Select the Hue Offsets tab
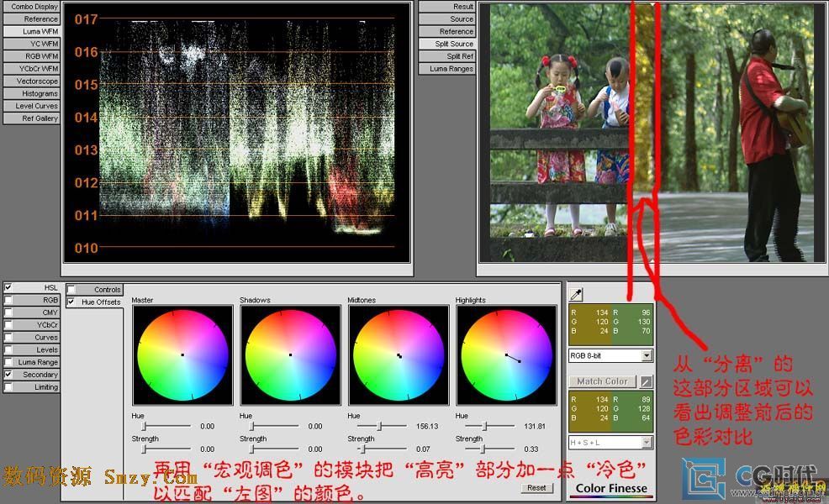829x504 pixels. [x=95, y=302]
